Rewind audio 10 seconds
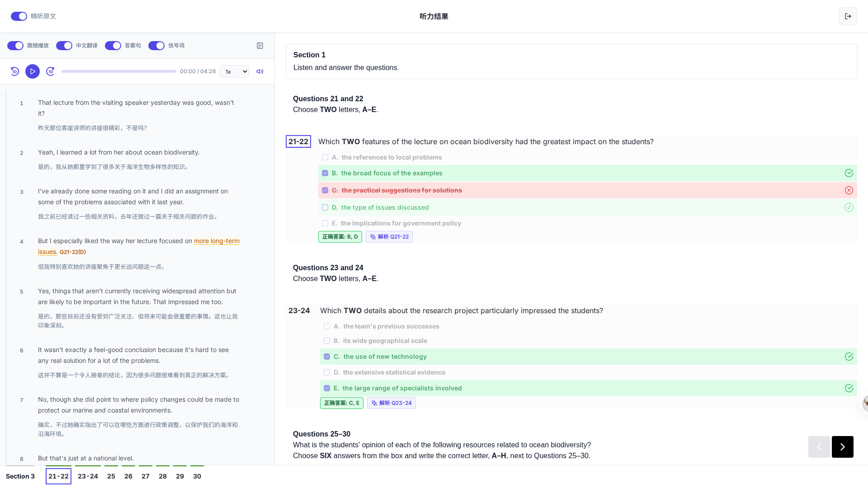The width and height of the screenshot is (868, 488). [15, 71]
